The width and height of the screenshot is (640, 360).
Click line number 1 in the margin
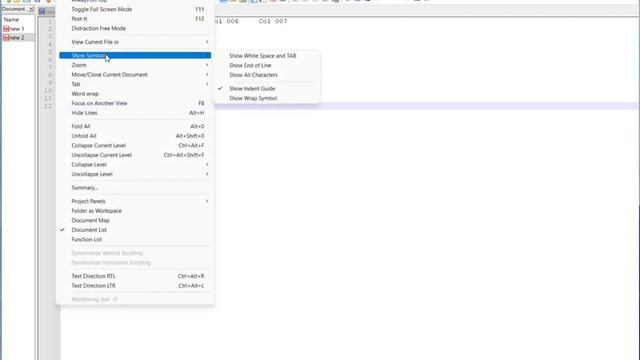[x=50, y=21]
